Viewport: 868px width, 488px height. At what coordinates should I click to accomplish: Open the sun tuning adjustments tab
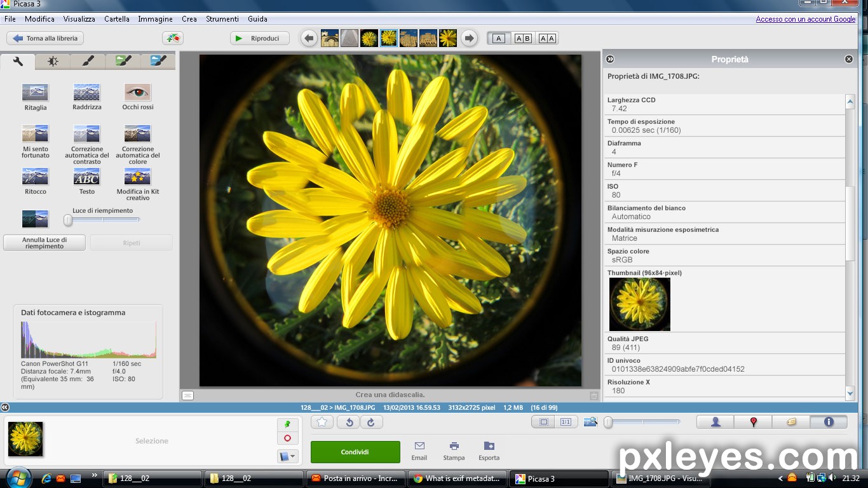(x=53, y=62)
